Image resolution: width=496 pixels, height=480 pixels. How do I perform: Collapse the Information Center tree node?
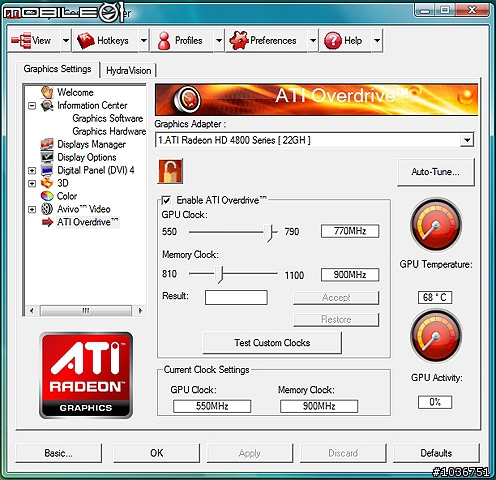[x=32, y=106]
